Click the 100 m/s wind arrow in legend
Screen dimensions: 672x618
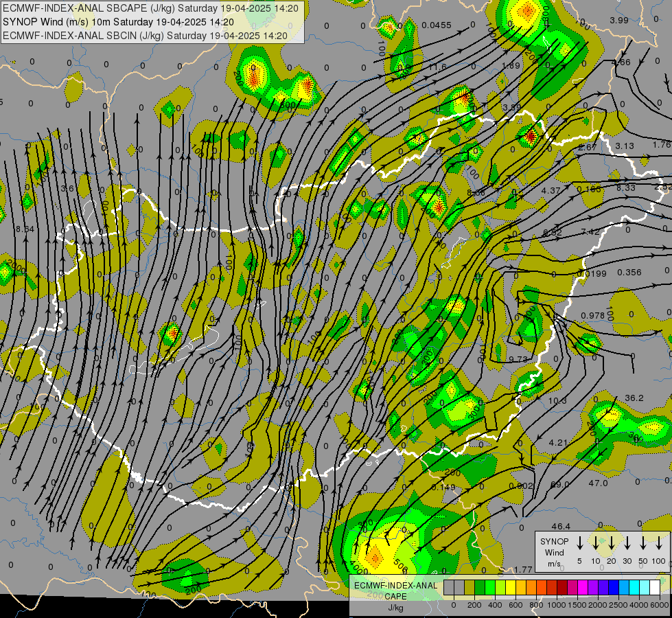click(x=659, y=542)
